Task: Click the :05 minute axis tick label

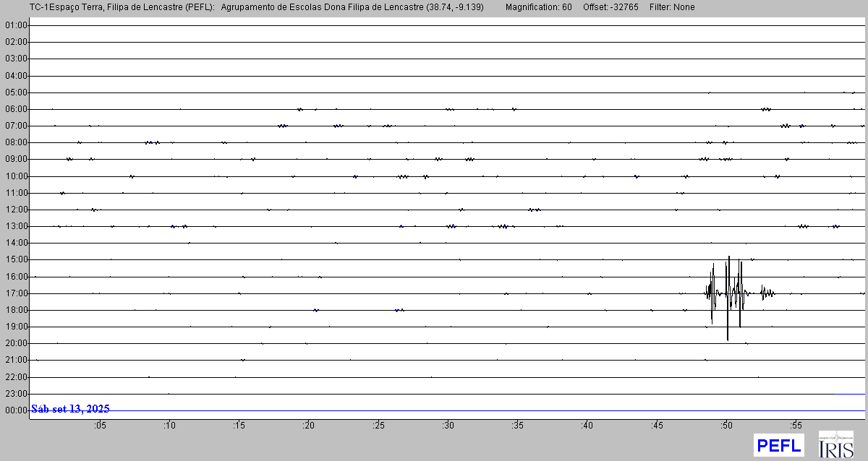Action: click(x=99, y=426)
